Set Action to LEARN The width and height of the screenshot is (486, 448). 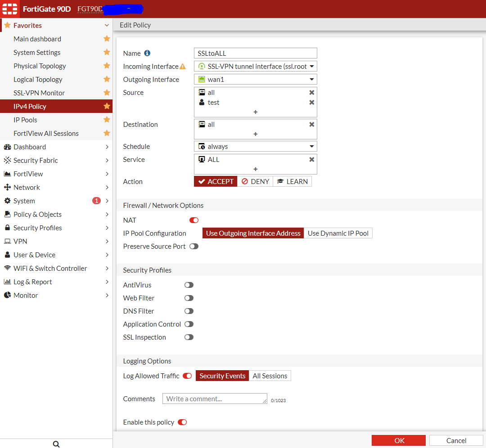pyautogui.click(x=292, y=182)
